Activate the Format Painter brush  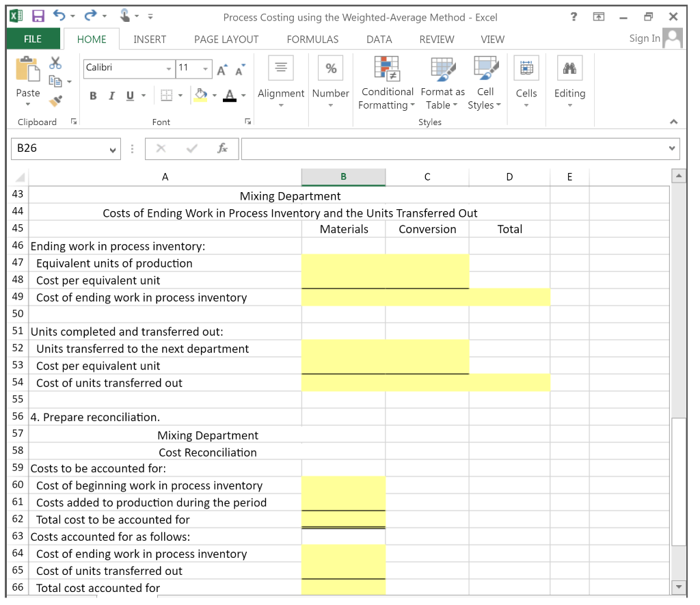coord(55,101)
